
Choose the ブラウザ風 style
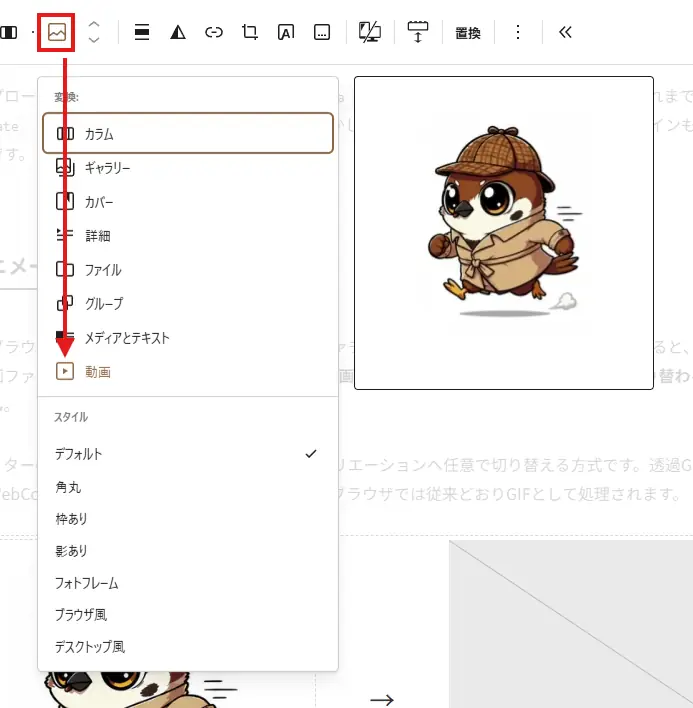point(188,615)
